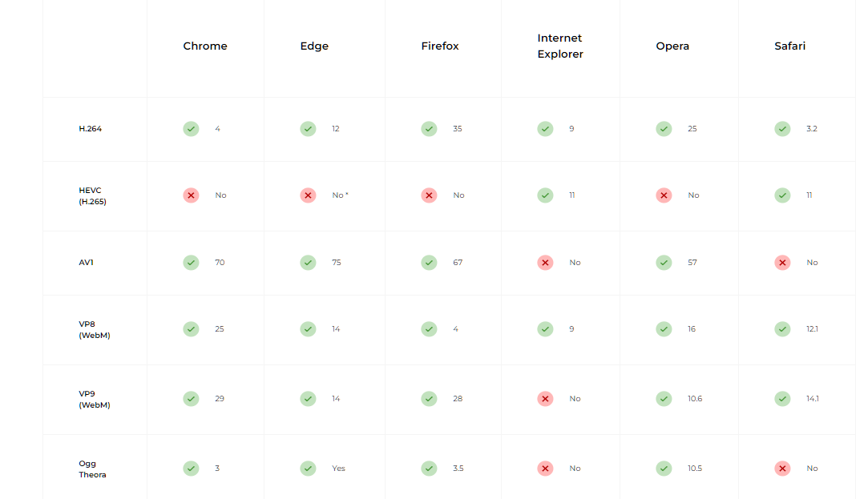This screenshot has height=499, width=868.
Task: Click the green check for H.264 in Chrome
Action: 191,129
